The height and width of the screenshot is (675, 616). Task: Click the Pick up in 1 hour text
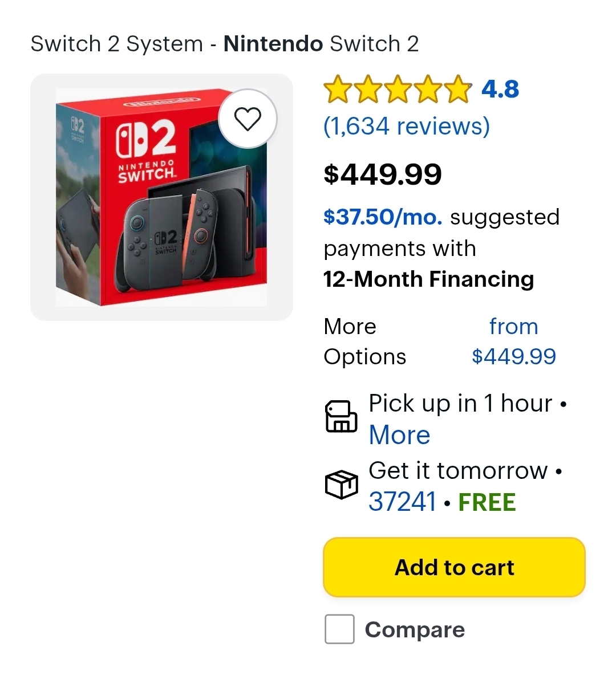[460, 404]
